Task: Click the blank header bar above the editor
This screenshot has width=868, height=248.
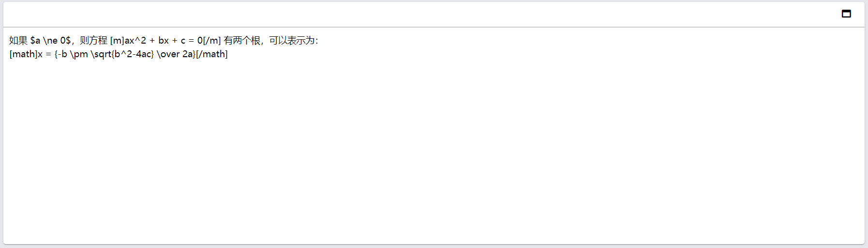Action: (421, 14)
